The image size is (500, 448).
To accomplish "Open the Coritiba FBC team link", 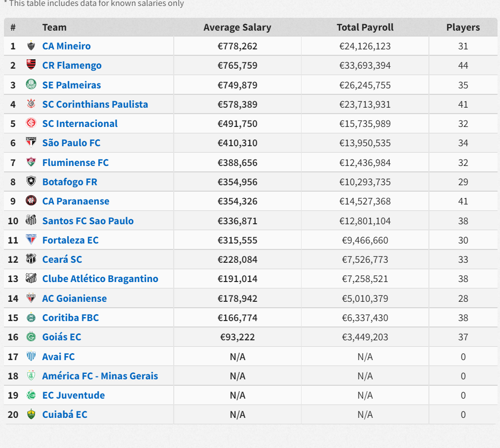I will click(x=71, y=318).
